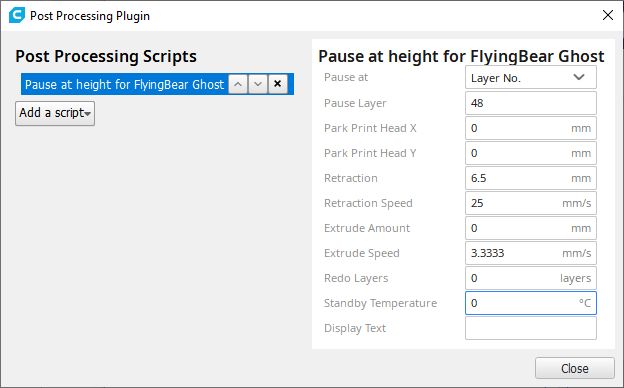Remove the Pause at height script
The width and height of the screenshot is (624, 388).
pyautogui.click(x=278, y=84)
